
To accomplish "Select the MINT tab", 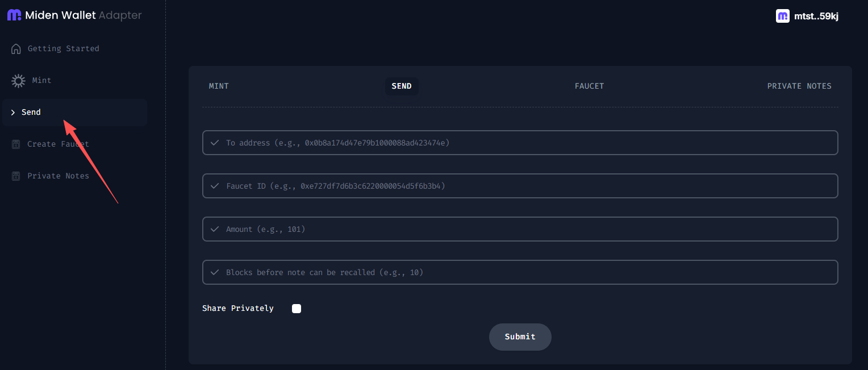I will [x=219, y=86].
